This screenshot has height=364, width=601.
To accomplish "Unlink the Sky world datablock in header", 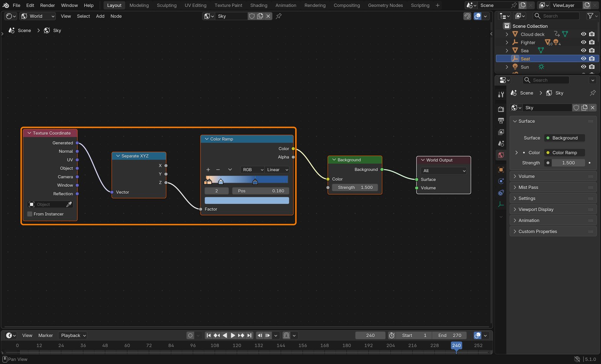I will tap(268, 16).
